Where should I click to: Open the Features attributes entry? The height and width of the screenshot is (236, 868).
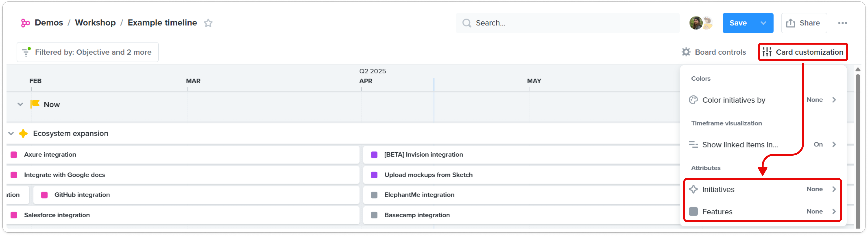click(763, 211)
